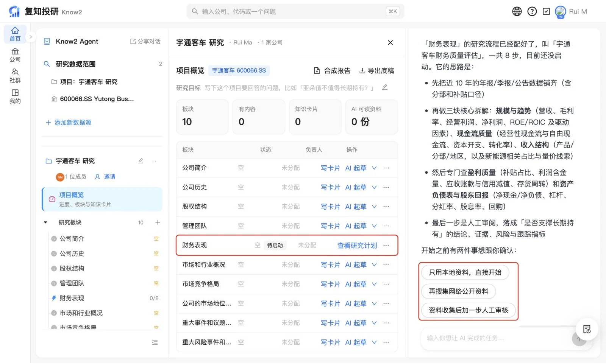Collapse the 研究板块 section triangle
This screenshot has width=606, height=364.
pos(45,222)
